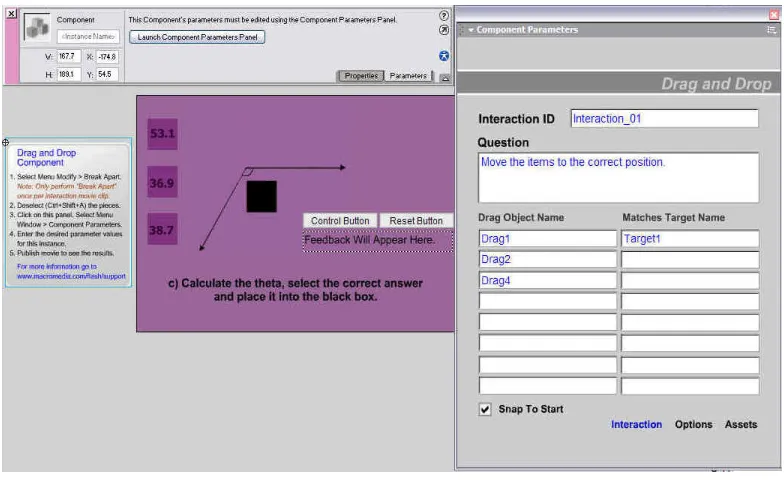784x480 pixels.
Task: Click the H height field 189.1
Action: (68, 74)
